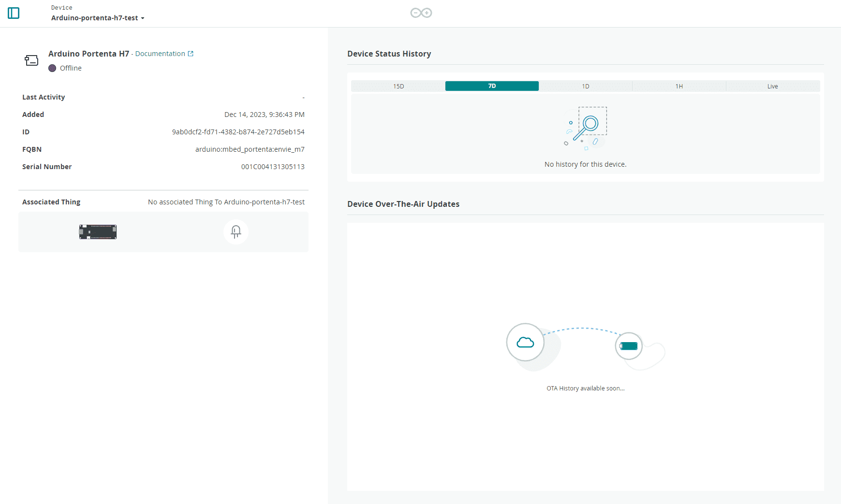Image resolution: width=841 pixels, height=504 pixels.
Task: Select the 7D history range tab
Action: pos(492,86)
